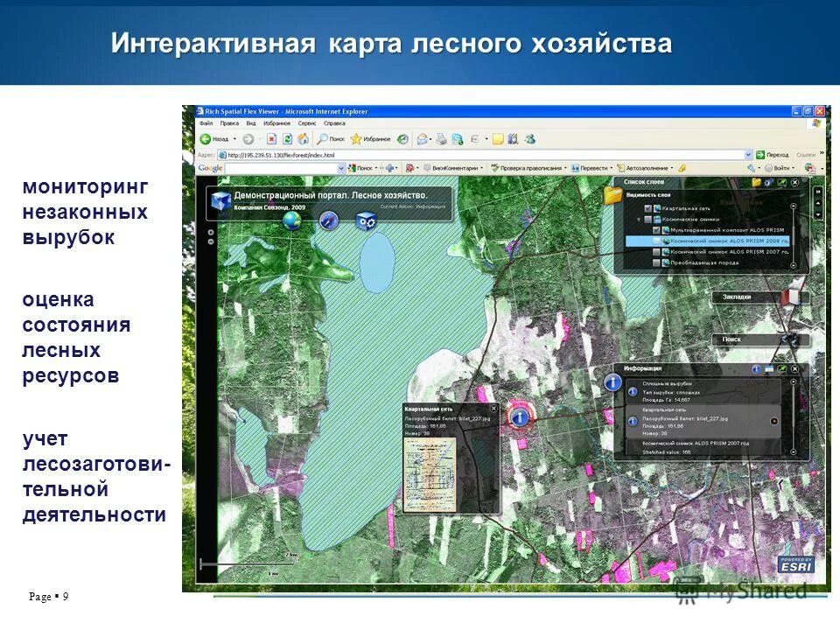Click the IE Поиск search toolbar button
This screenshot has height=630, width=840.
click(331, 139)
